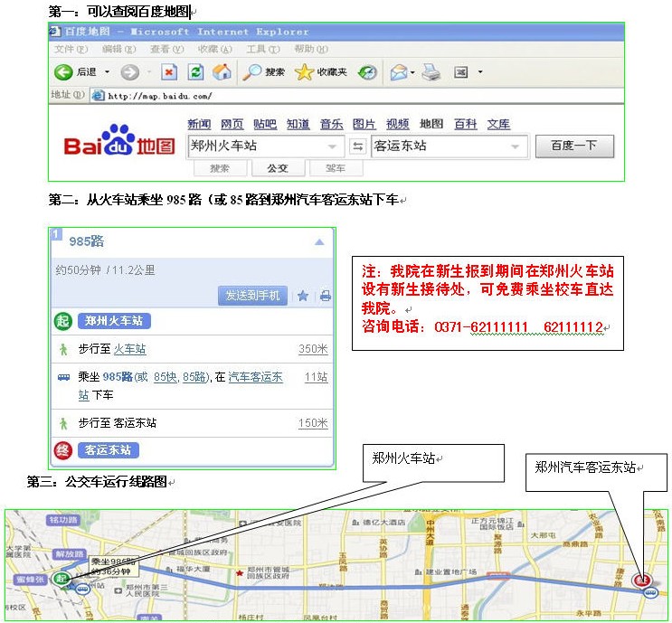Screen dimensions: 672x623
Task: Click the 音乐 link
Action: tap(331, 124)
